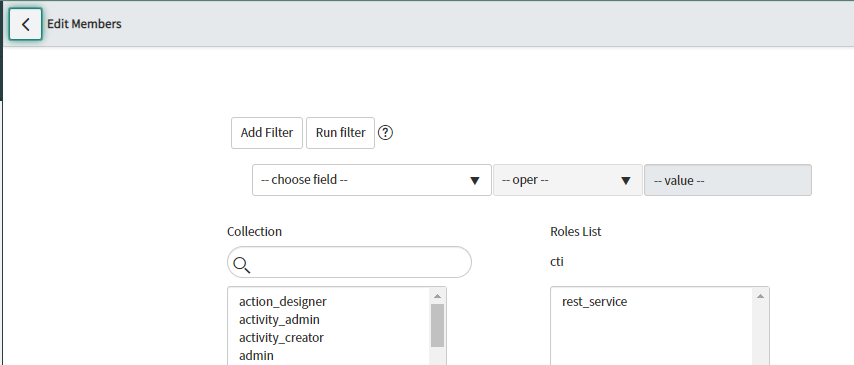The image size is (854, 365).
Task: Click the Add Filter button
Action: [x=267, y=132]
